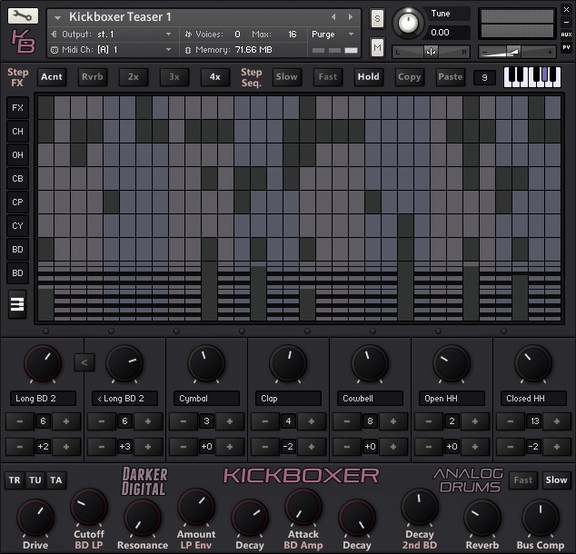Toggle the Acnt step FX

click(x=52, y=77)
